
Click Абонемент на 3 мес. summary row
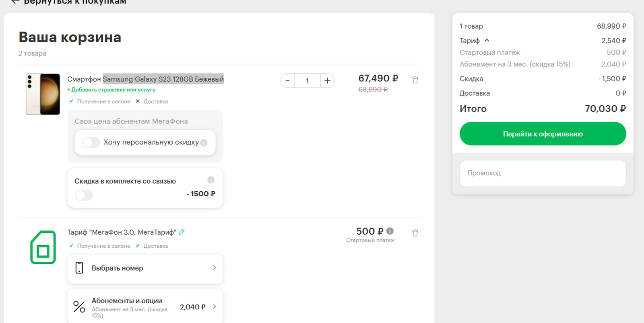click(543, 64)
